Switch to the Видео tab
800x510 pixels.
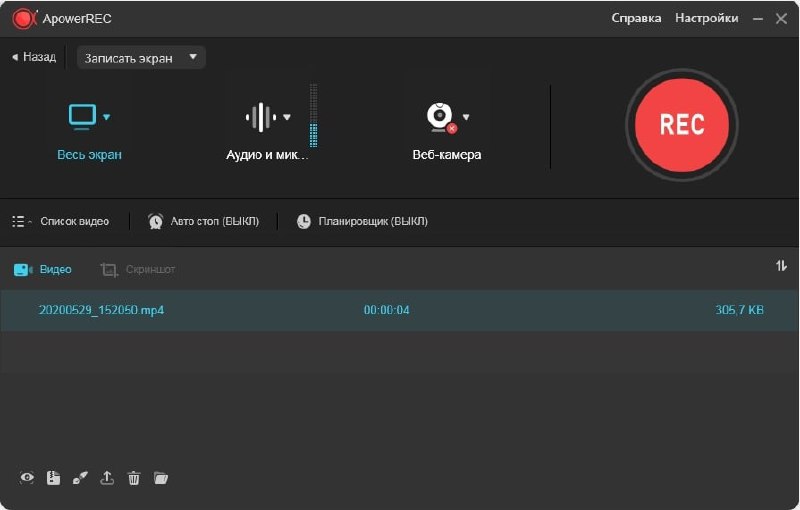42,269
